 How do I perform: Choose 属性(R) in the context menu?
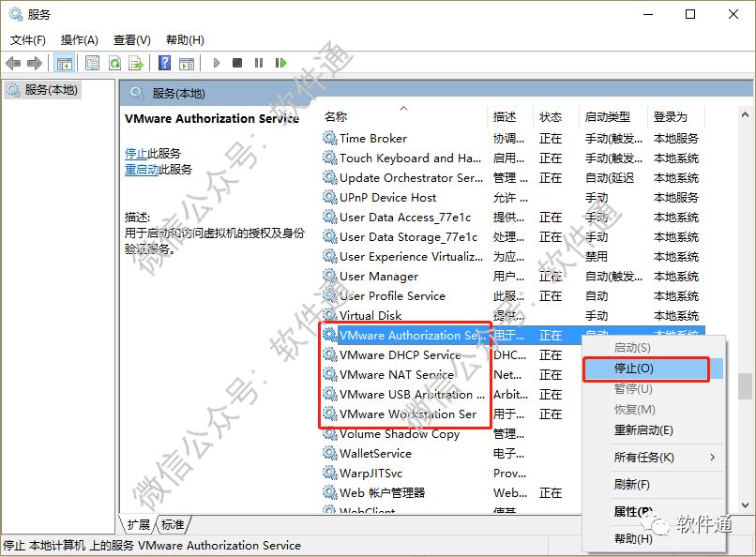[654, 512]
